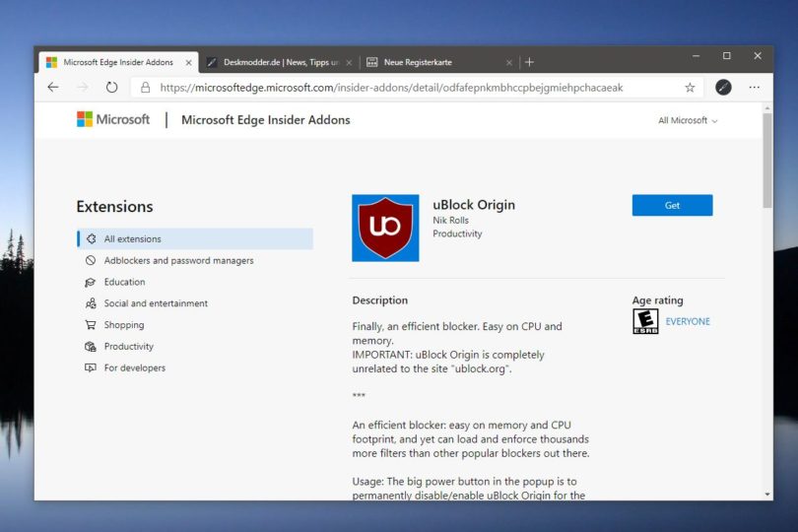Open a new tab with plus button
798x532 pixels.
pos(529,62)
